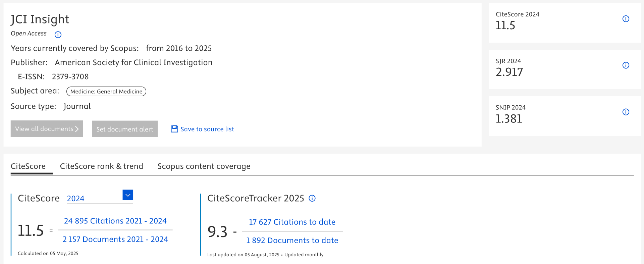Expand the CiteScore year dropdown arrow

click(128, 195)
